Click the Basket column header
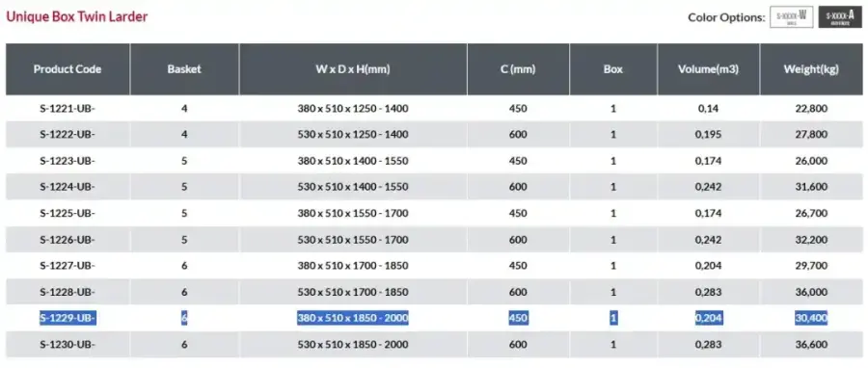Screen dimensions: 868x368 click(x=184, y=69)
